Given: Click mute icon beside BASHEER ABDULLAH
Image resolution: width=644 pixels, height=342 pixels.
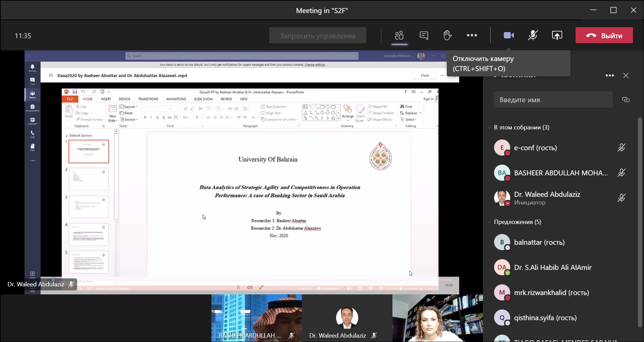Looking at the screenshot, I should pyautogui.click(x=622, y=173).
